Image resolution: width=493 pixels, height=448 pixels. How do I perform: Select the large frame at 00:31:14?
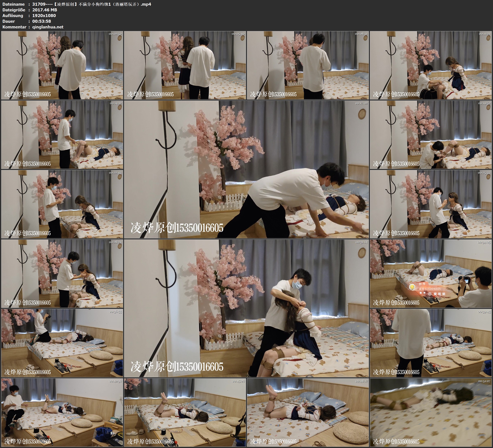[x=247, y=308]
